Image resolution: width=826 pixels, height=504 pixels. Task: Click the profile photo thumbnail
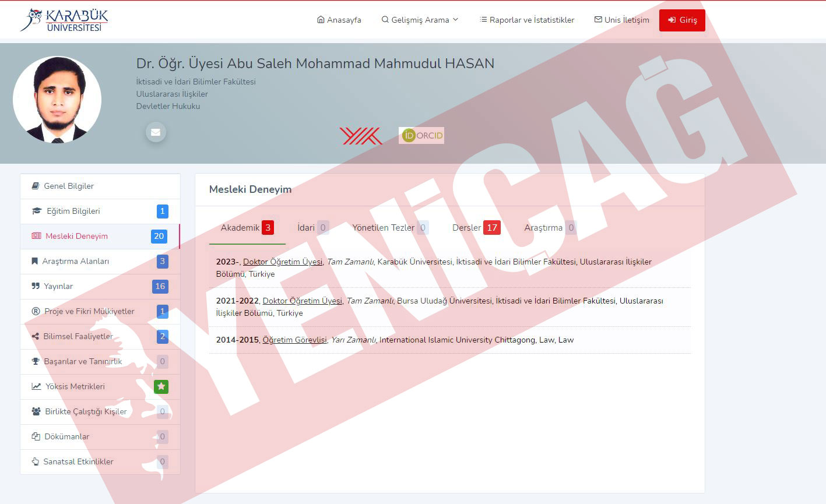(57, 100)
